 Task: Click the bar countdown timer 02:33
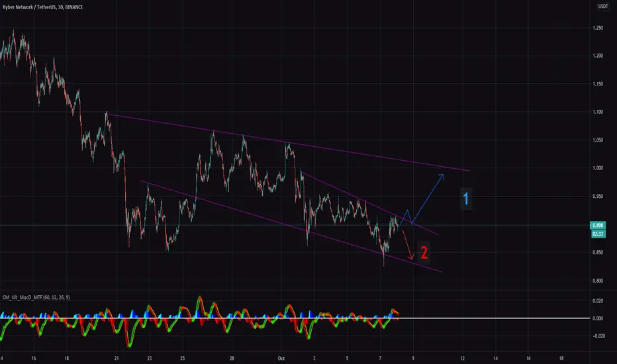[x=598, y=234]
